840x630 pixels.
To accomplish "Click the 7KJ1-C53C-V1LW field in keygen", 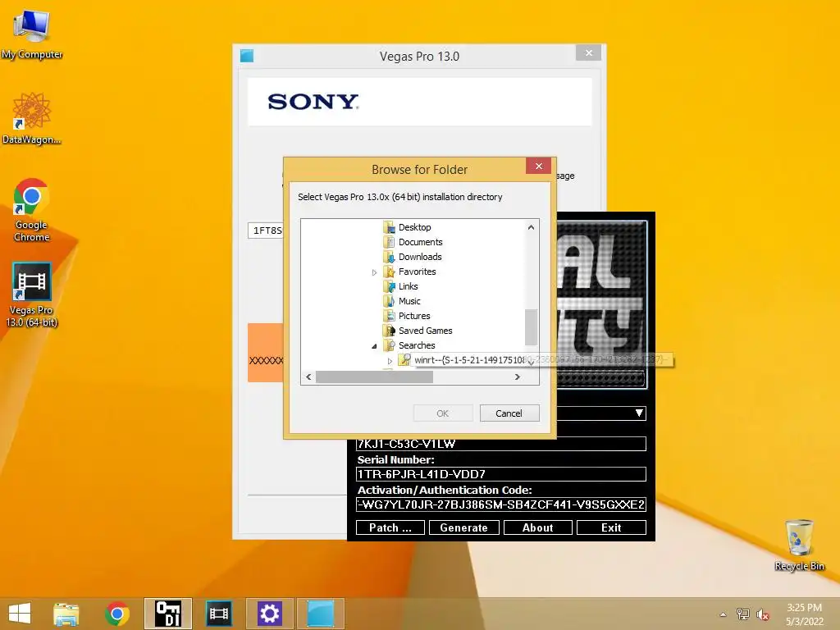I will tap(501, 444).
